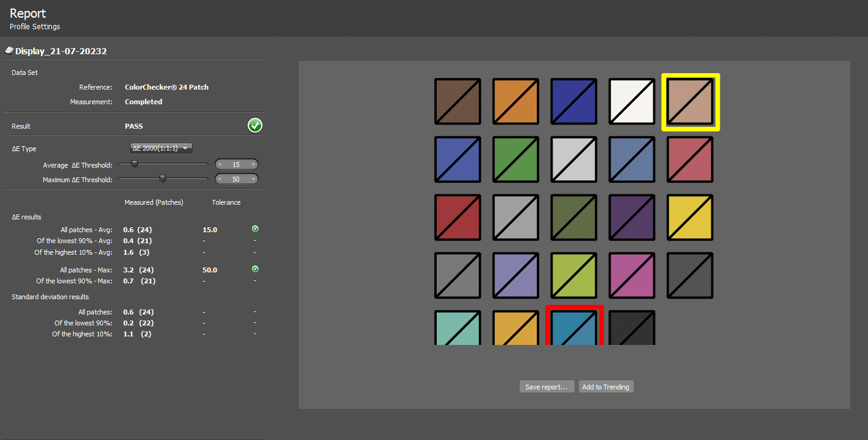The image size is (868, 440).
Task: Open the ΔE Type dropdown
Action: (x=162, y=148)
